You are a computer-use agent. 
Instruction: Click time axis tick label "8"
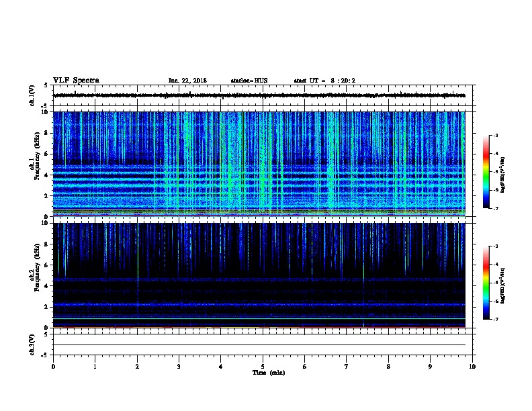click(388, 367)
